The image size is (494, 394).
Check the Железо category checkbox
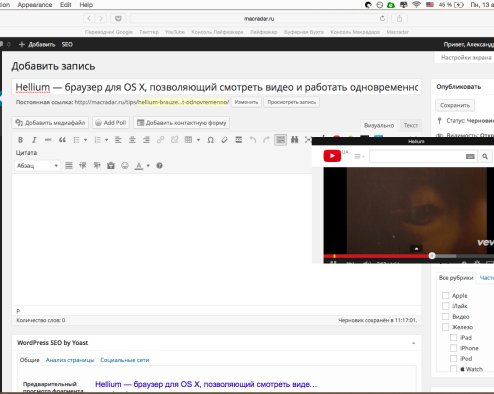coord(445,327)
